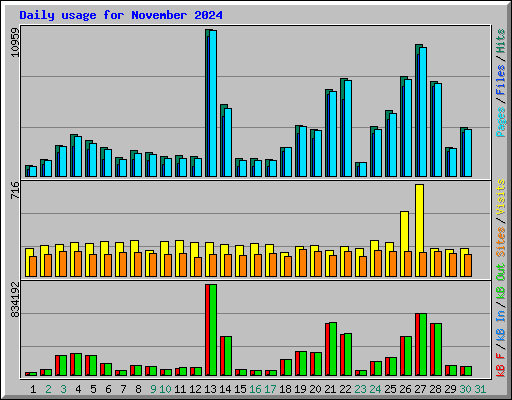Click the 'Sites' legend label
The width and height of the screenshot is (512, 400).
pyautogui.click(x=501, y=242)
